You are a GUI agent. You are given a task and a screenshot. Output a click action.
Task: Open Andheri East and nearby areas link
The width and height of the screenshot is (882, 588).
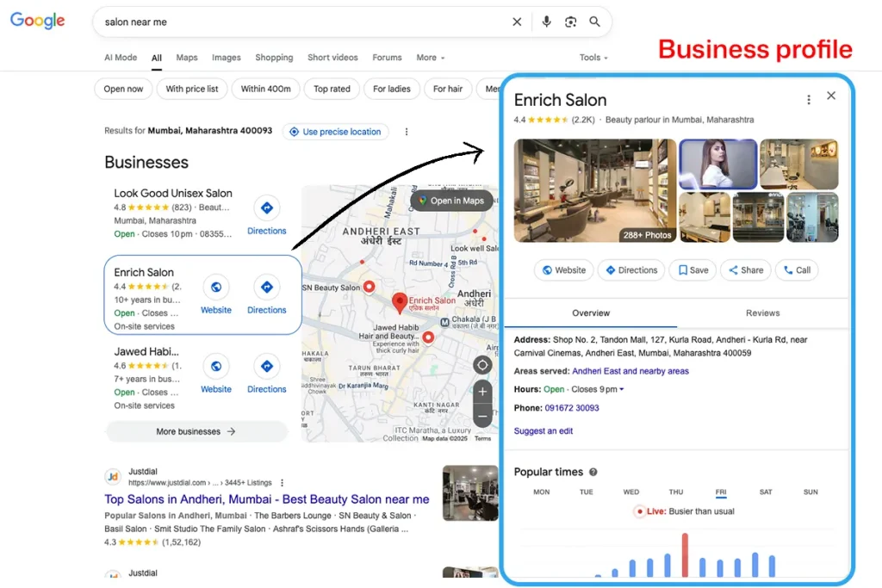630,371
